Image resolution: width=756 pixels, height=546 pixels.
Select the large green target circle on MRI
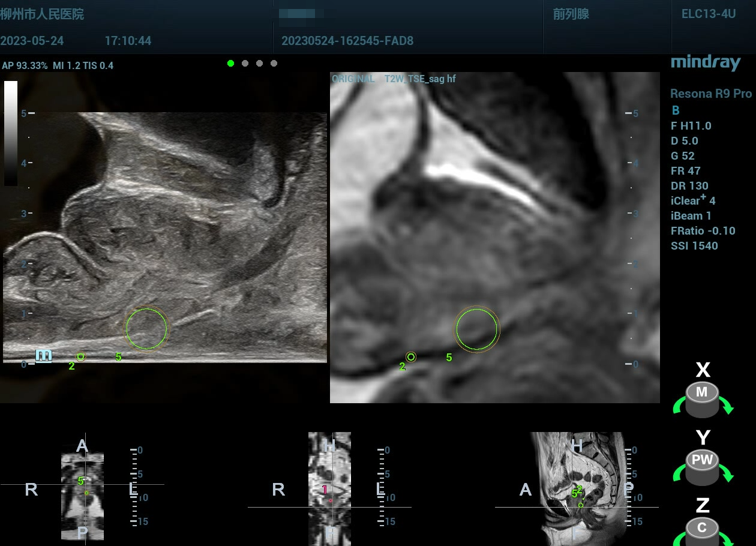[x=476, y=329]
